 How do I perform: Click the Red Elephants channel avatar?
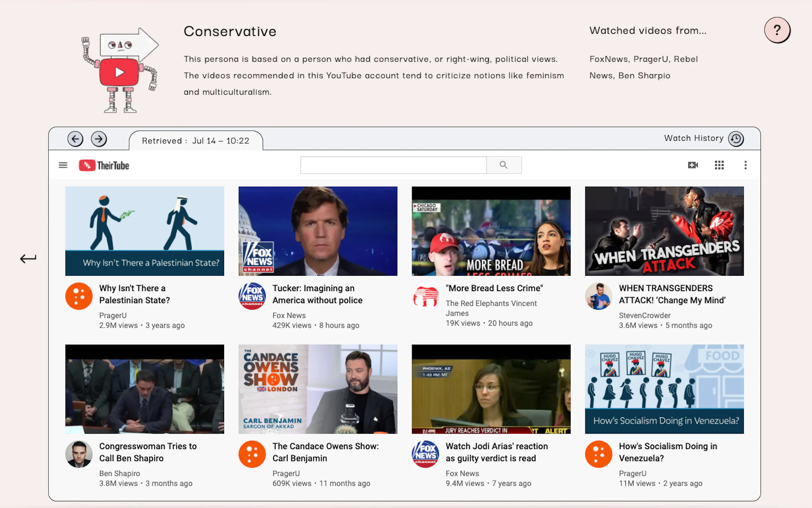pos(425,296)
